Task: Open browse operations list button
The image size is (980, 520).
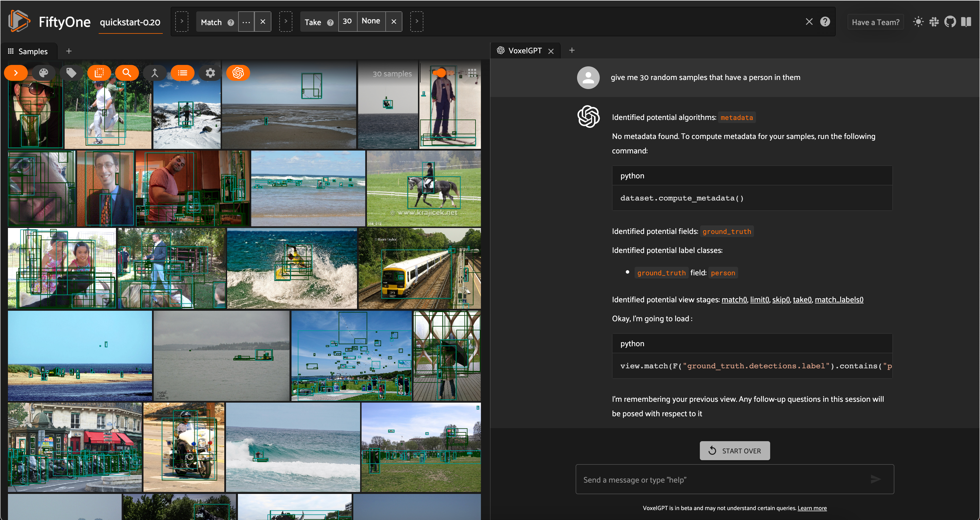Action: tap(182, 73)
